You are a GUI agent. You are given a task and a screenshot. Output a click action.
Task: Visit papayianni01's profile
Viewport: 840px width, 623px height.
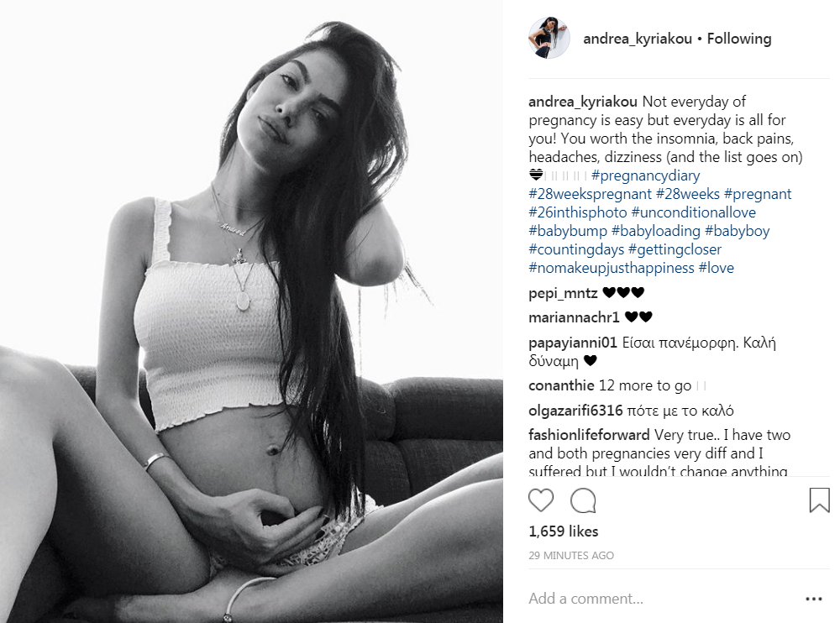573,343
